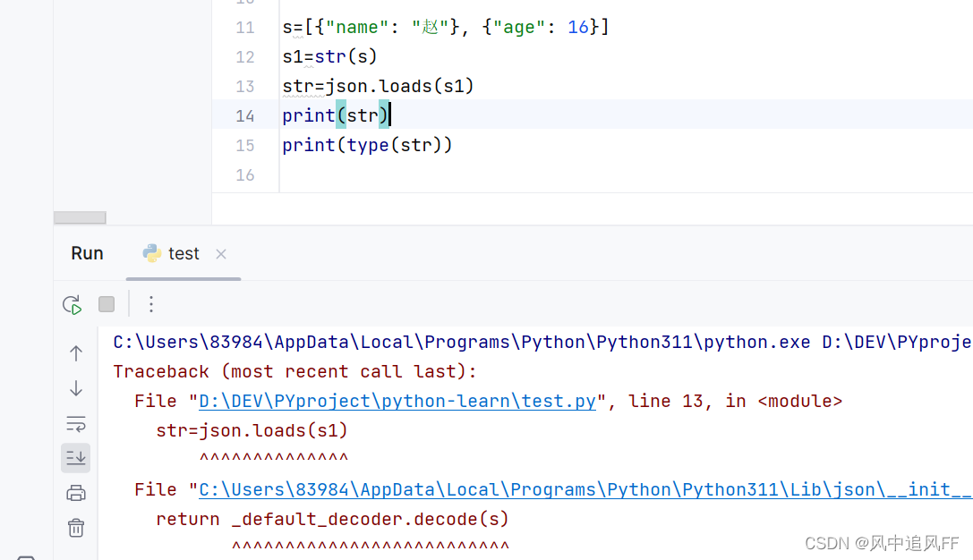Close the test run tab
Viewport: 973px width, 560px height.
[x=220, y=254]
